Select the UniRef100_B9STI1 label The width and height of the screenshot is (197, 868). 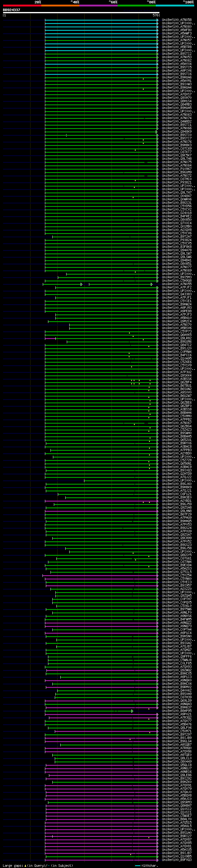(x=177, y=125)
